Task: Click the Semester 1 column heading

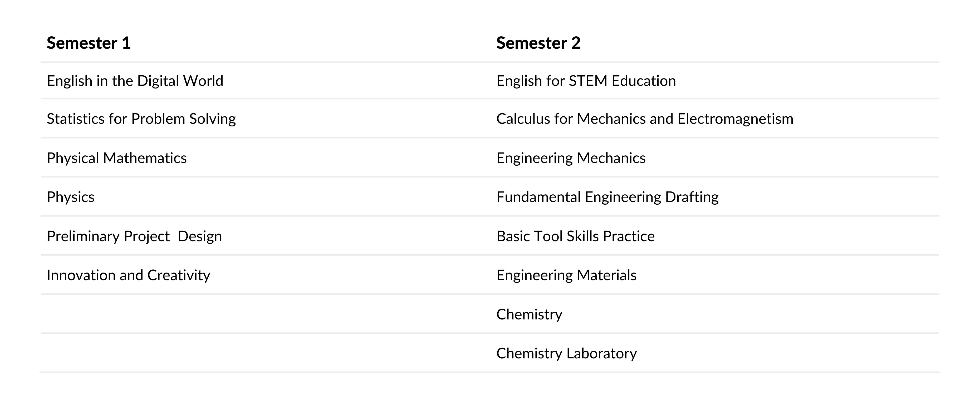Action: click(89, 43)
